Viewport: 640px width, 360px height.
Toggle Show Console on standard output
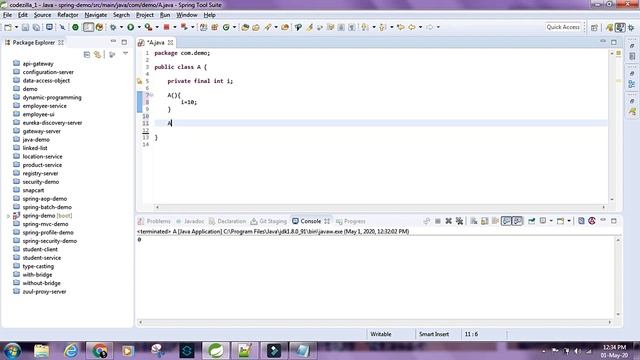(506, 221)
